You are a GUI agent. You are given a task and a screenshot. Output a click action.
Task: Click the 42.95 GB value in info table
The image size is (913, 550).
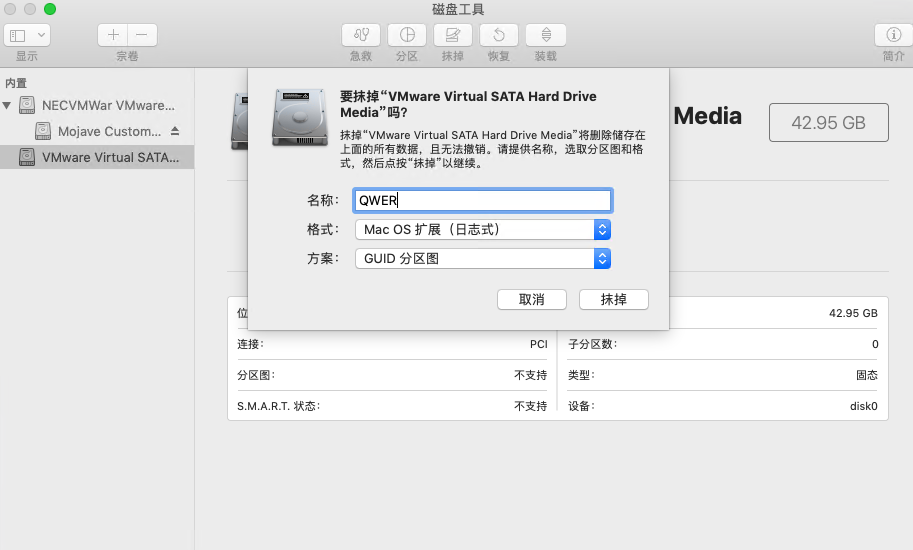pyautogui.click(x=853, y=313)
